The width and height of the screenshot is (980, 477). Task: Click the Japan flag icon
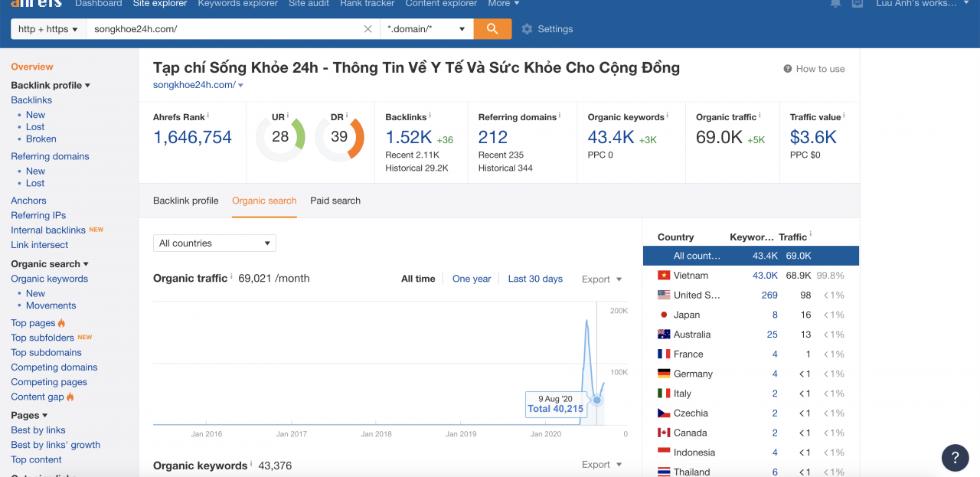tap(664, 315)
